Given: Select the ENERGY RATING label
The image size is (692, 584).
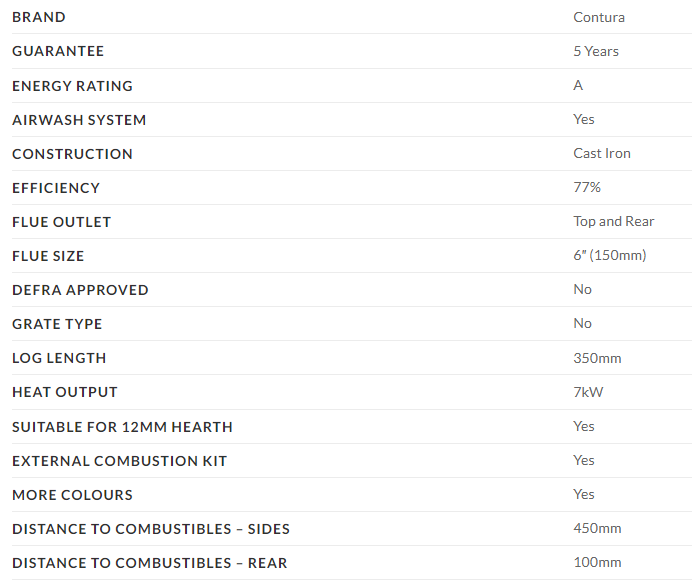Looking at the screenshot, I should click(x=72, y=86).
